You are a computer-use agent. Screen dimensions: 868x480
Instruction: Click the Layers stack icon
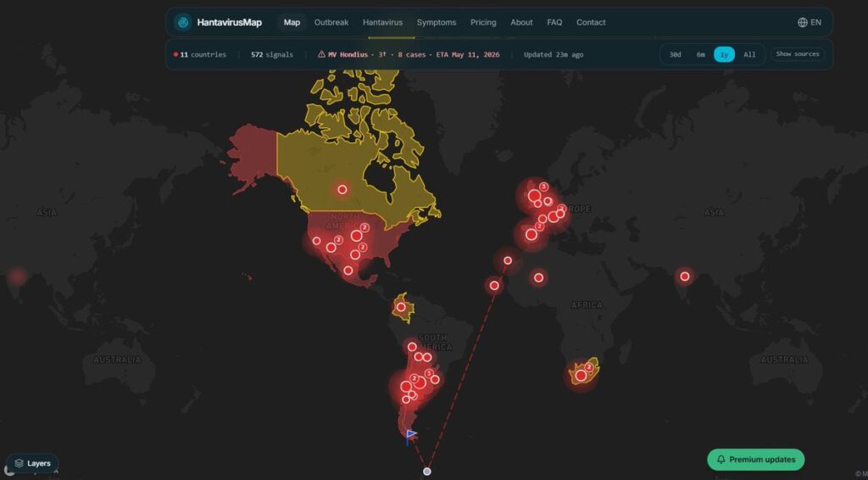click(x=19, y=463)
